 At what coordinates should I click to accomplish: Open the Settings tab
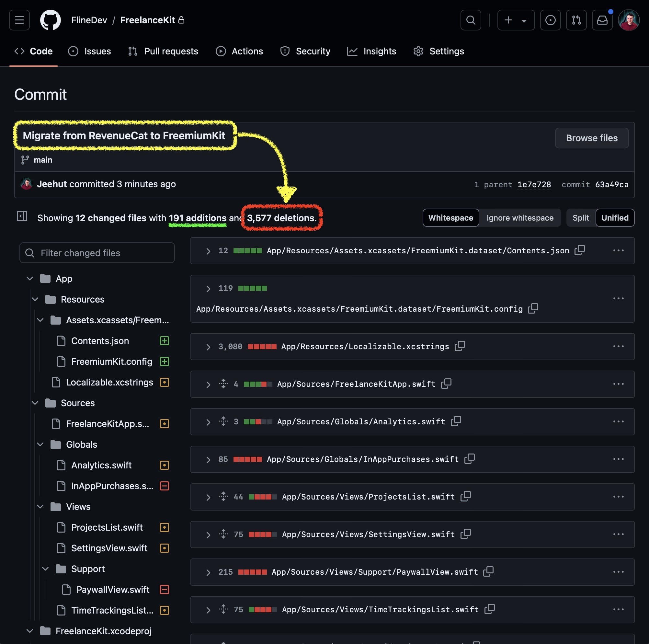click(x=438, y=51)
